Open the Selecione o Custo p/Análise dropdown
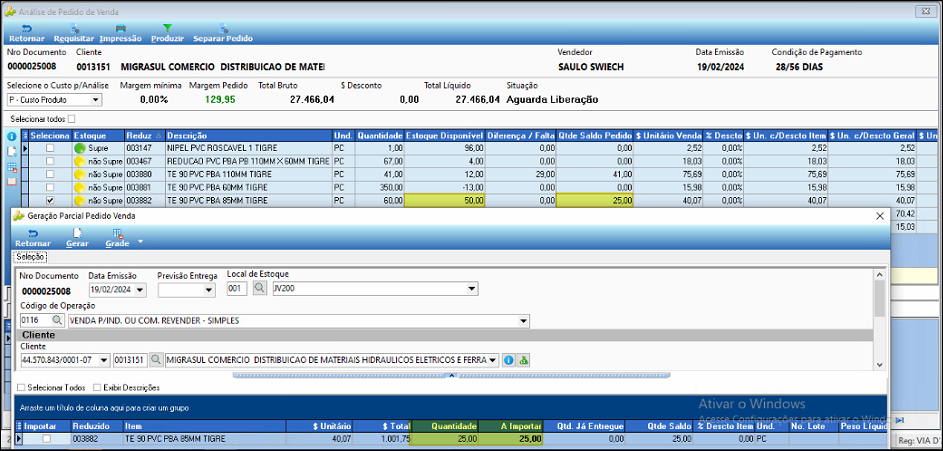This screenshot has height=451, width=943. click(x=96, y=100)
